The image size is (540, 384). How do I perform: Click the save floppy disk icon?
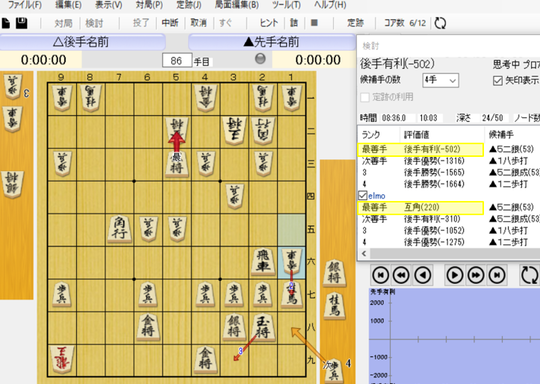point(22,23)
